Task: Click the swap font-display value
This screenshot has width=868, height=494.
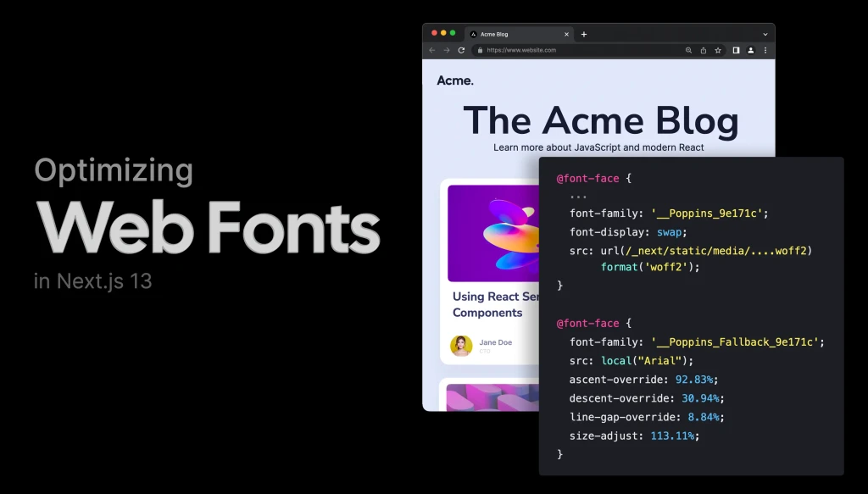Action: [670, 232]
